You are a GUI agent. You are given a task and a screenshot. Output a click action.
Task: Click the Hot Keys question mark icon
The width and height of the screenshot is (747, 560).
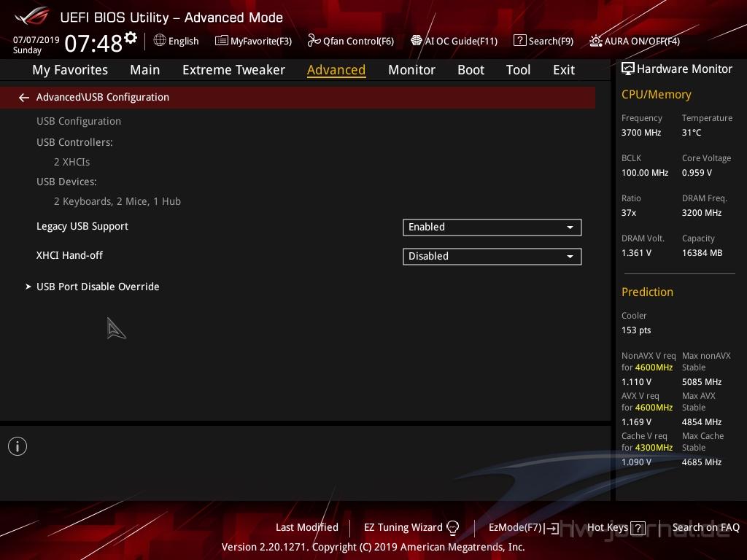[x=638, y=528]
